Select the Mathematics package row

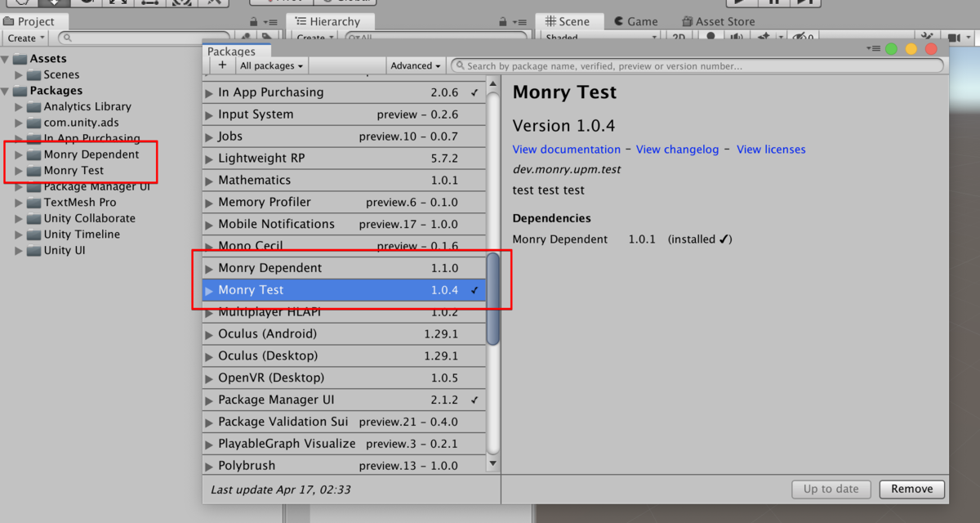point(344,181)
